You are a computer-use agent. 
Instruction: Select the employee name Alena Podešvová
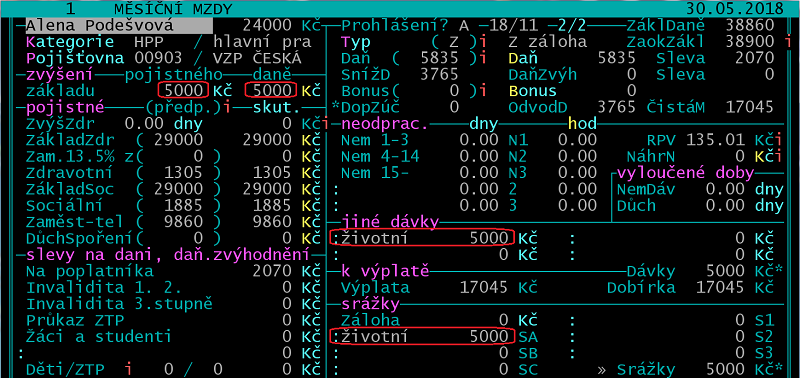pyautogui.click(x=99, y=25)
